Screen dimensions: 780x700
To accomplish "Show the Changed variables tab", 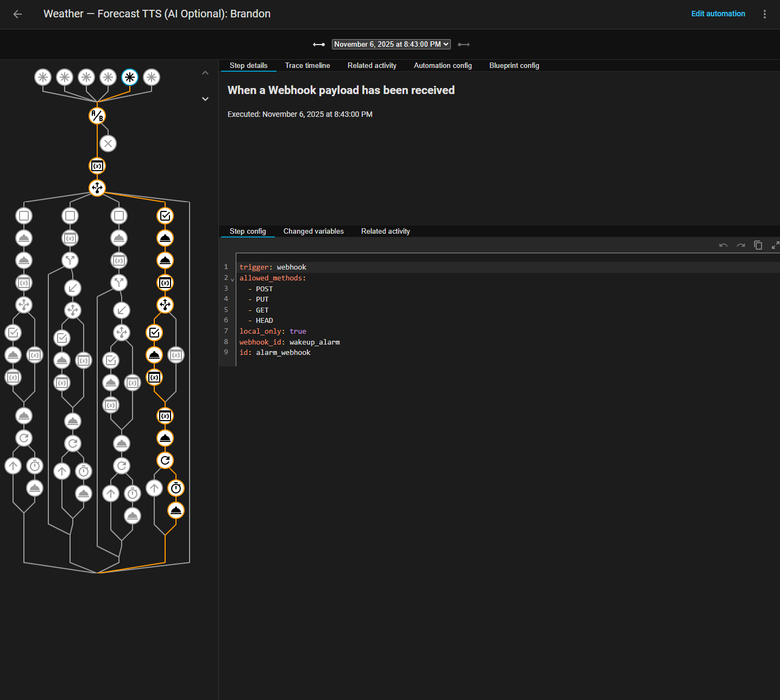I will tap(313, 232).
